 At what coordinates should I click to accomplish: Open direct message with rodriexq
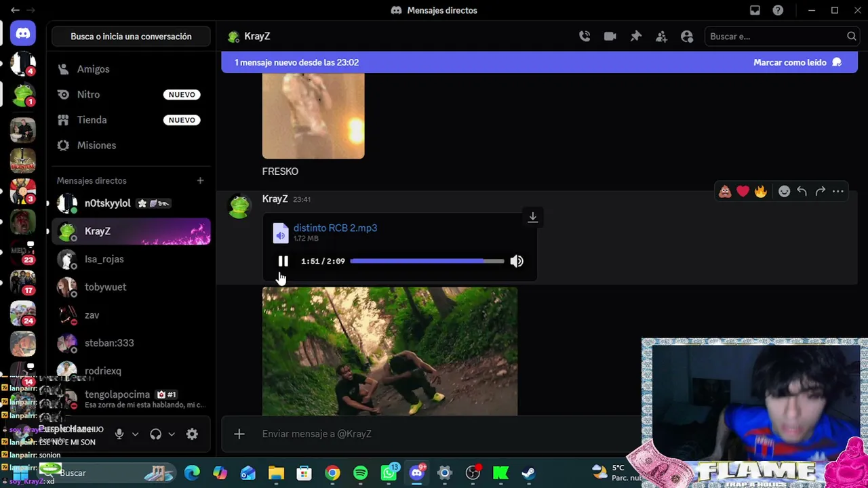point(131,371)
